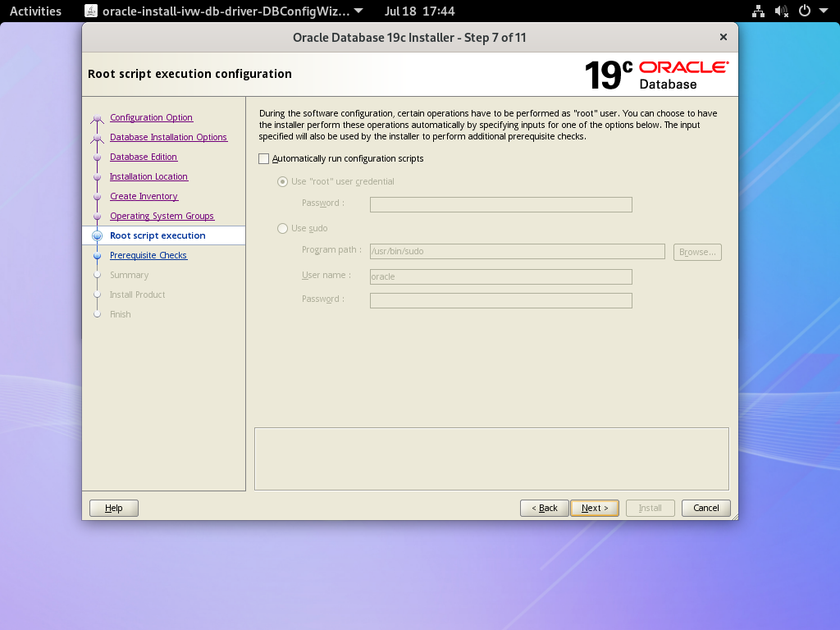Click the Summary step label
Image resolution: width=840 pixels, height=630 pixels.
pos(129,275)
